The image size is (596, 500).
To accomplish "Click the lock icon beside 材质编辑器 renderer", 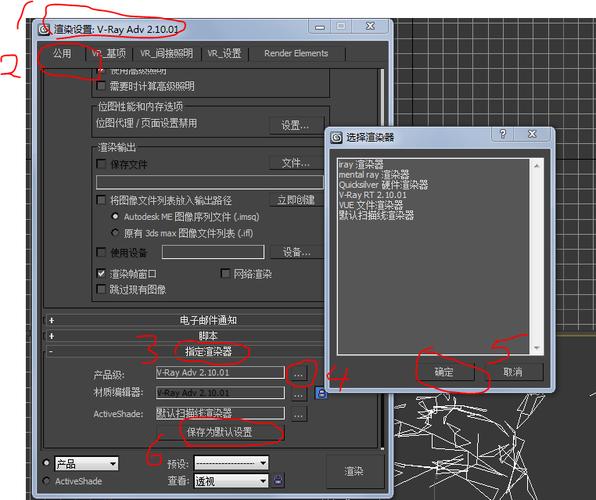I will (x=321, y=393).
